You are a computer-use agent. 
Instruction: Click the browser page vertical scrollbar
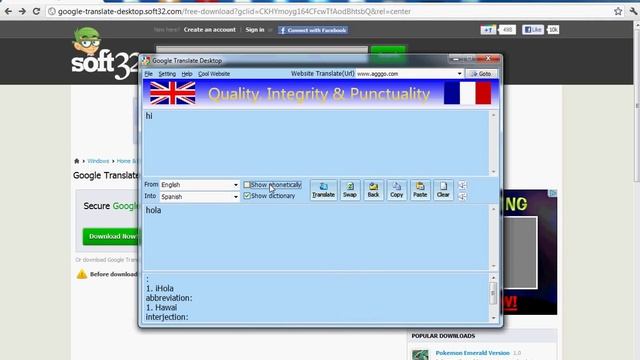coord(637,106)
